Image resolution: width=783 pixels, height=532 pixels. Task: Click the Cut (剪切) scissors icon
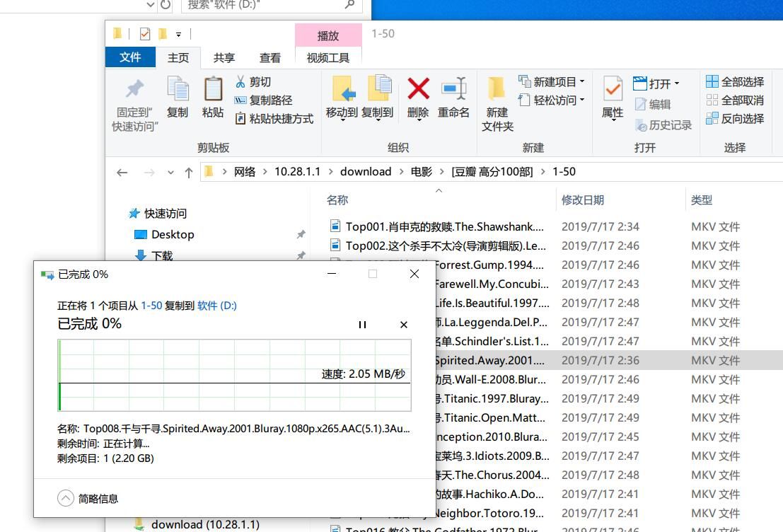point(240,82)
